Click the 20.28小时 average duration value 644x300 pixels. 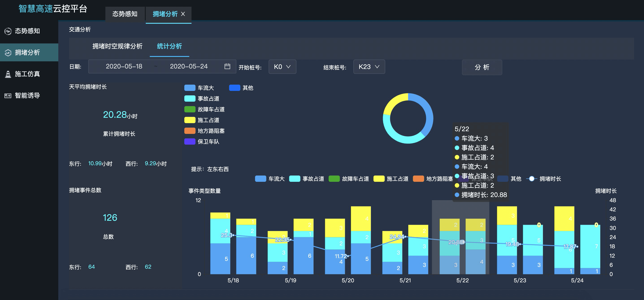[120, 115]
